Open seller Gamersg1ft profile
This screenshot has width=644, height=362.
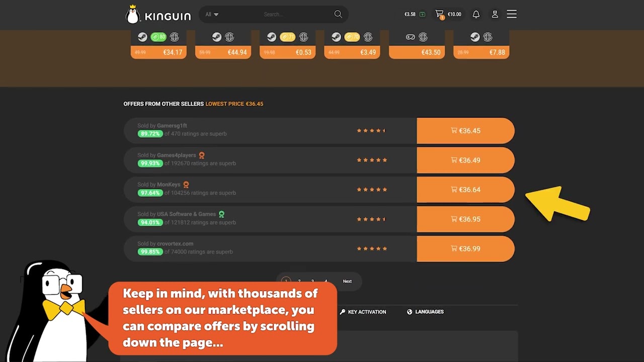click(x=172, y=126)
